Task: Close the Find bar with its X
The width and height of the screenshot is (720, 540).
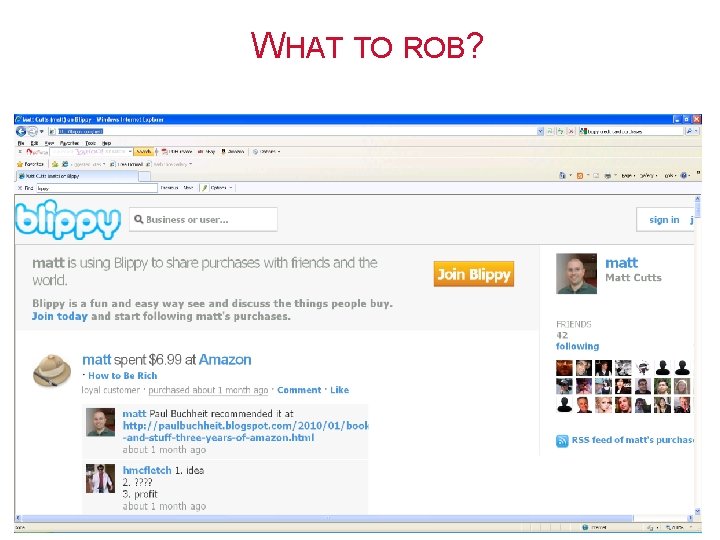Action: [x=20, y=188]
